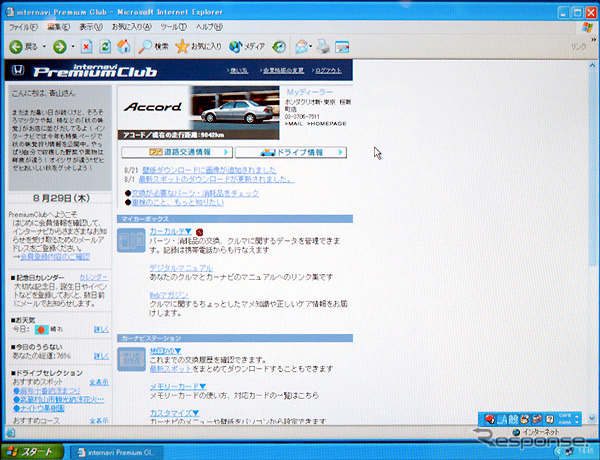
Task: Open the Home page icon
Action: coord(124,47)
